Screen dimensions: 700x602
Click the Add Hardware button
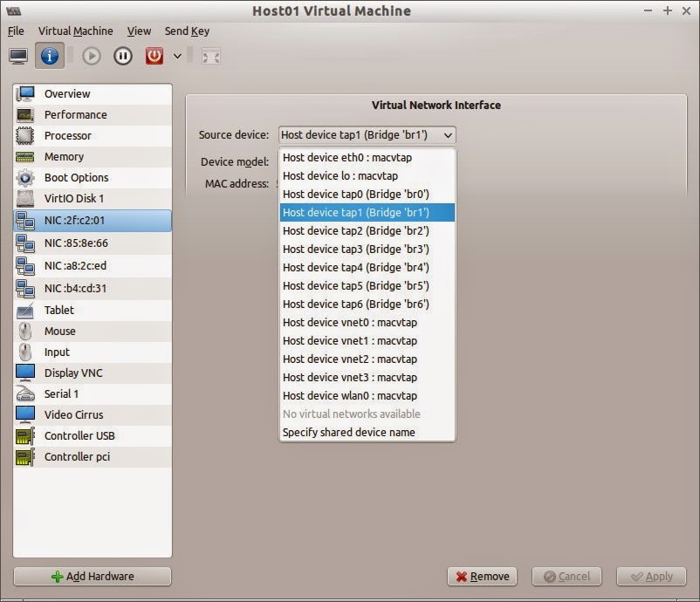tap(92, 576)
